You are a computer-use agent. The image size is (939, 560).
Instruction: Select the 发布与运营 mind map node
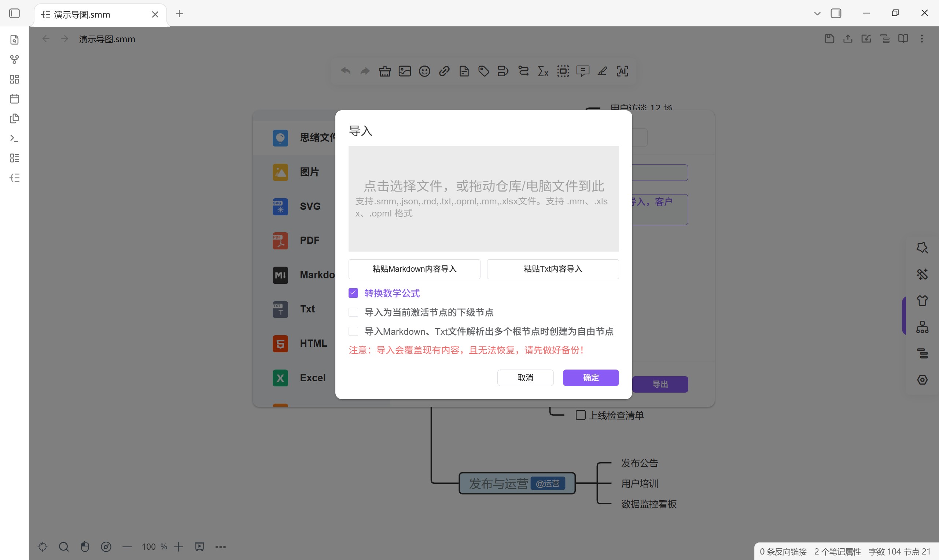(517, 483)
